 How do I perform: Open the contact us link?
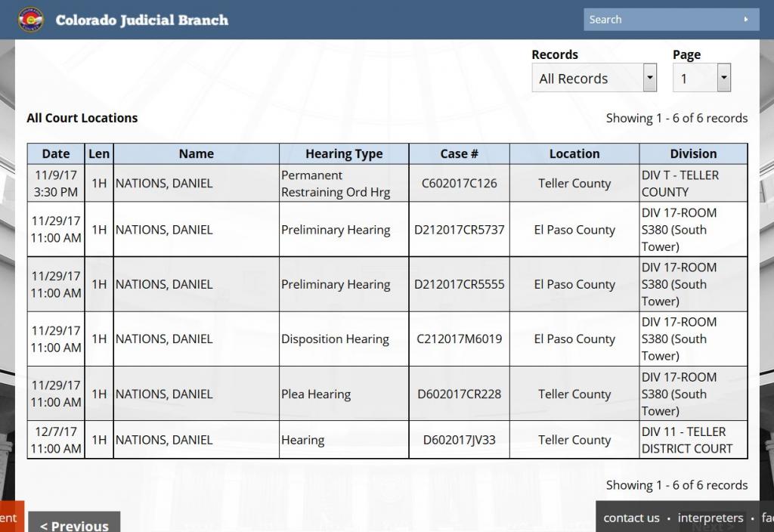(631, 518)
